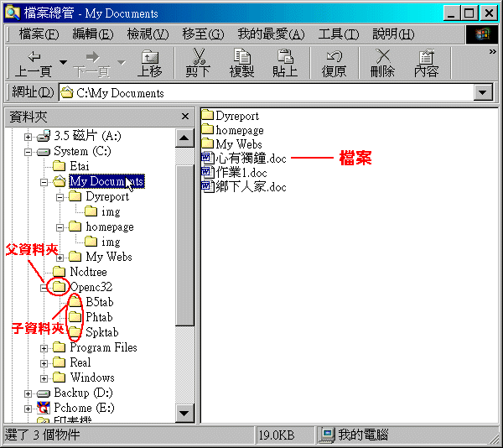The width and height of the screenshot is (503, 448).
Task: Open the address bar dropdown arrow
Action: [x=483, y=93]
